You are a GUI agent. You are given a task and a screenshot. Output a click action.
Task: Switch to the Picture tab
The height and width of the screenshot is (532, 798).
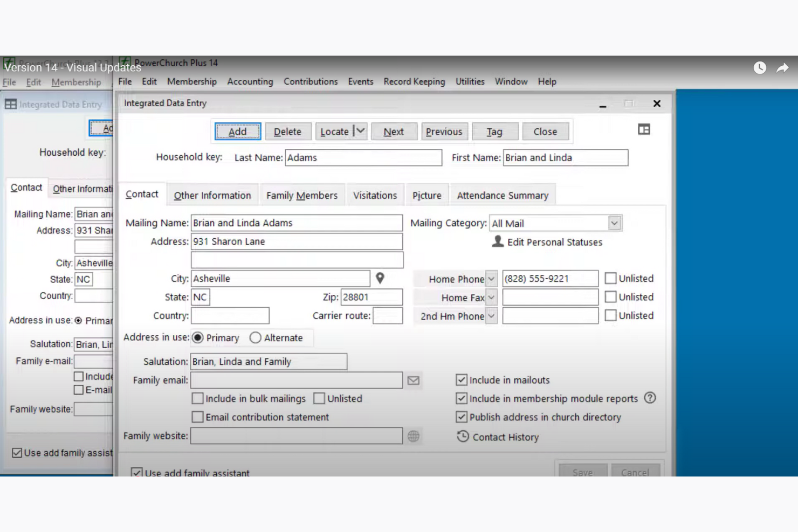pyautogui.click(x=427, y=195)
